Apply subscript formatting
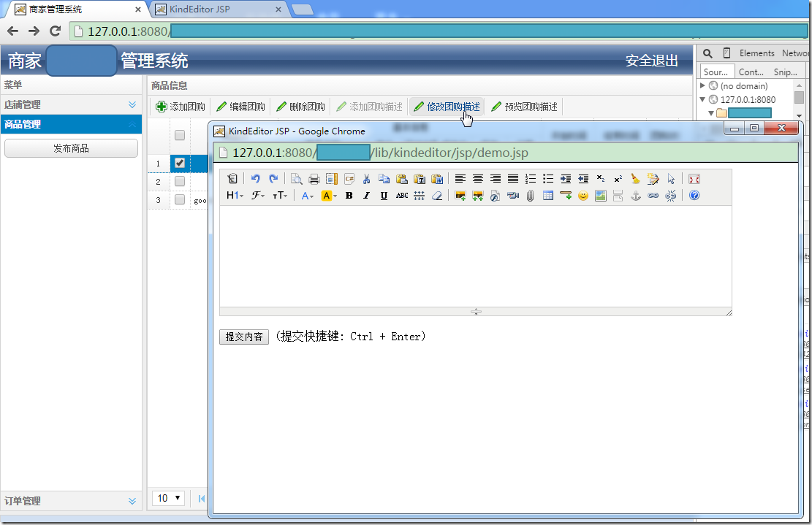The height and width of the screenshot is (525, 812). coord(601,179)
